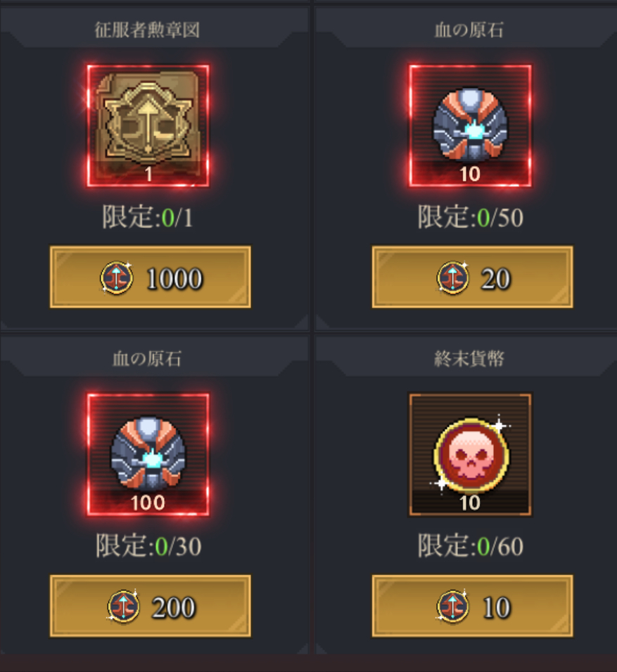
Task: Click the 血の原石 header above the 限定:0/30 item
Action: pyautogui.click(x=147, y=359)
